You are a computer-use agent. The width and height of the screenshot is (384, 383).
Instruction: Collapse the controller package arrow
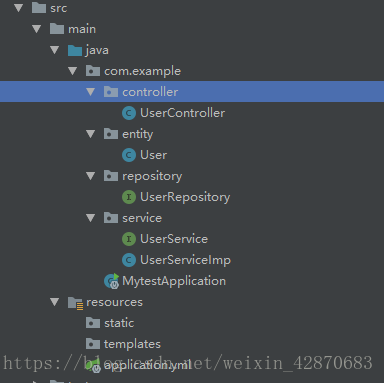click(91, 92)
